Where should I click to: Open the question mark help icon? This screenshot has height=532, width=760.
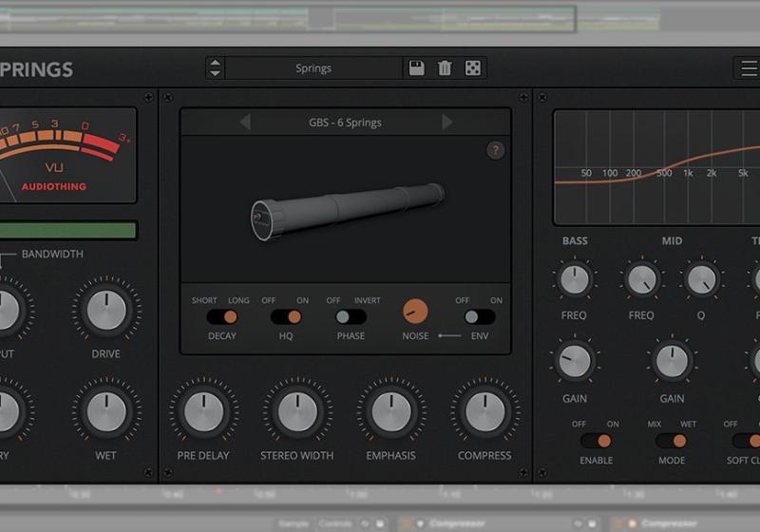click(x=495, y=150)
